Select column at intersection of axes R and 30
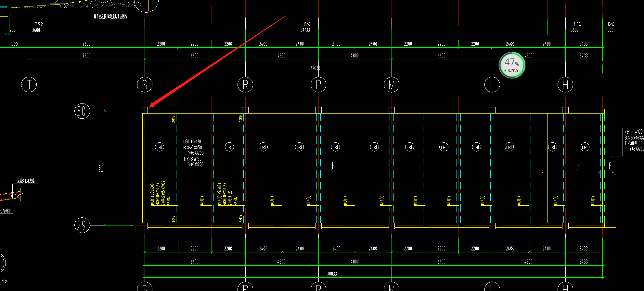The image size is (644, 291). coord(245,110)
